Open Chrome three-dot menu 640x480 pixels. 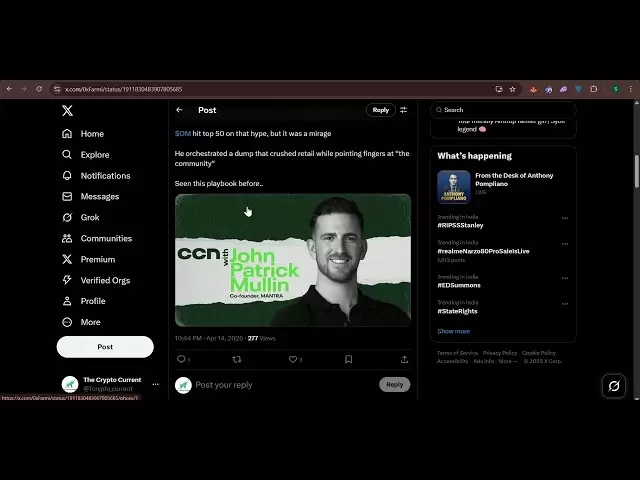[x=631, y=89]
